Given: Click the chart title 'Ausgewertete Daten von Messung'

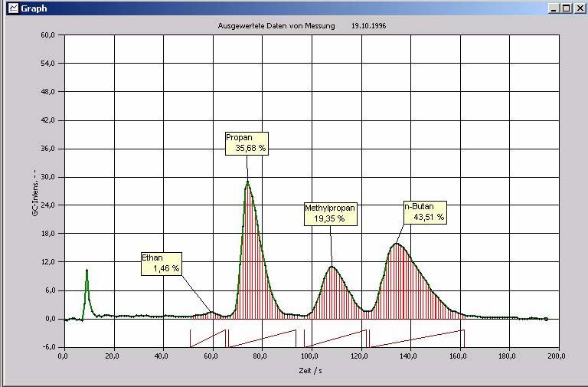Looking at the screenshot, I should [x=276, y=25].
